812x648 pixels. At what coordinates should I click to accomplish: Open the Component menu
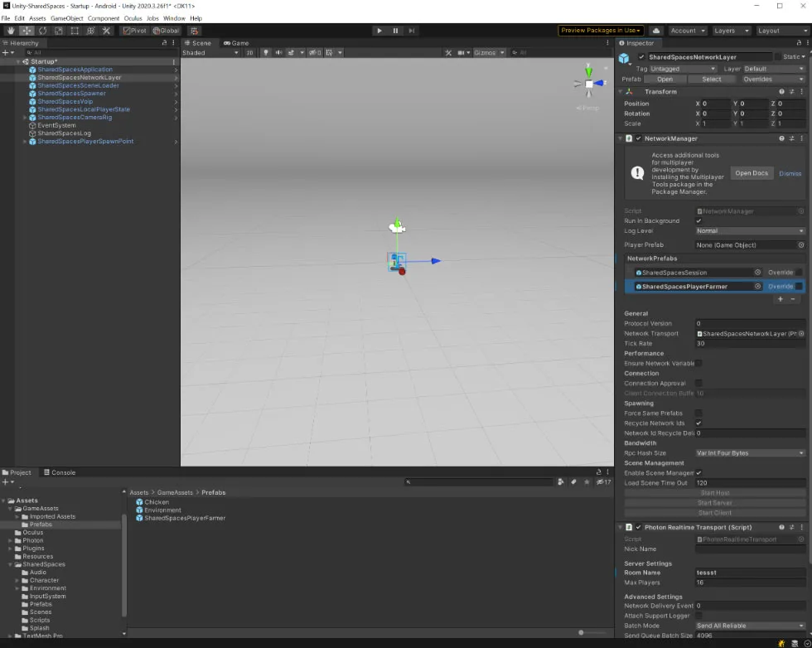(104, 18)
